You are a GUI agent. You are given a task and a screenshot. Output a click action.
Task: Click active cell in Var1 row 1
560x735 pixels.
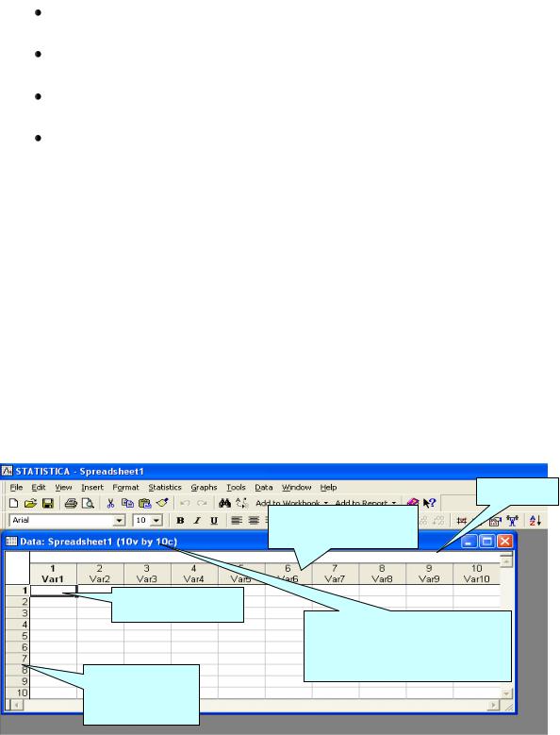click(x=54, y=590)
